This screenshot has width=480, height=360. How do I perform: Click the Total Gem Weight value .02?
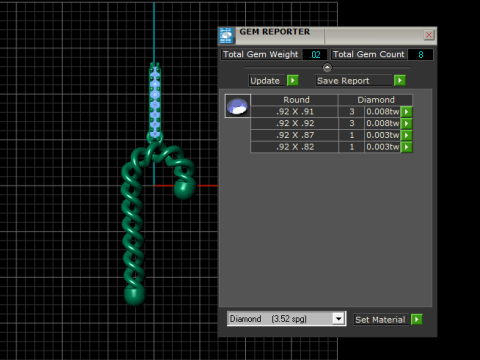click(315, 55)
